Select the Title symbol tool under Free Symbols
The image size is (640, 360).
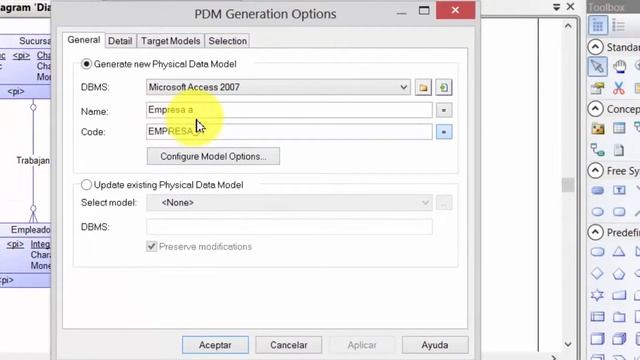(598, 190)
